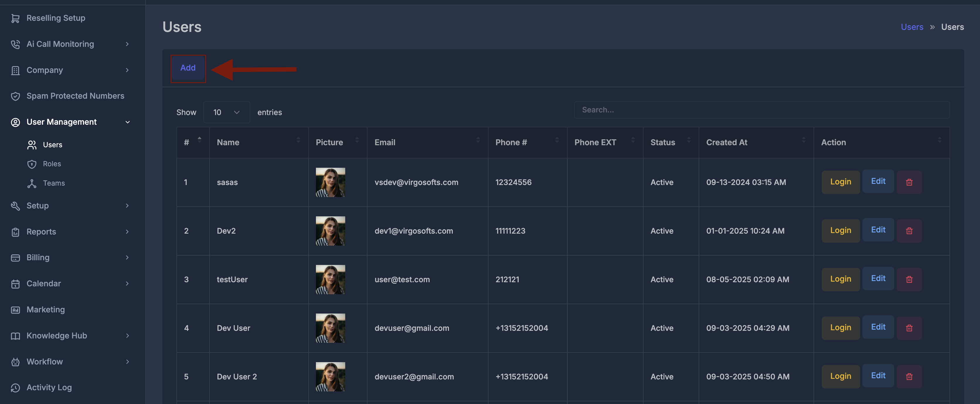The height and width of the screenshot is (404, 980).
Task: Click the Add user button
Action: (x=188, y=68)
